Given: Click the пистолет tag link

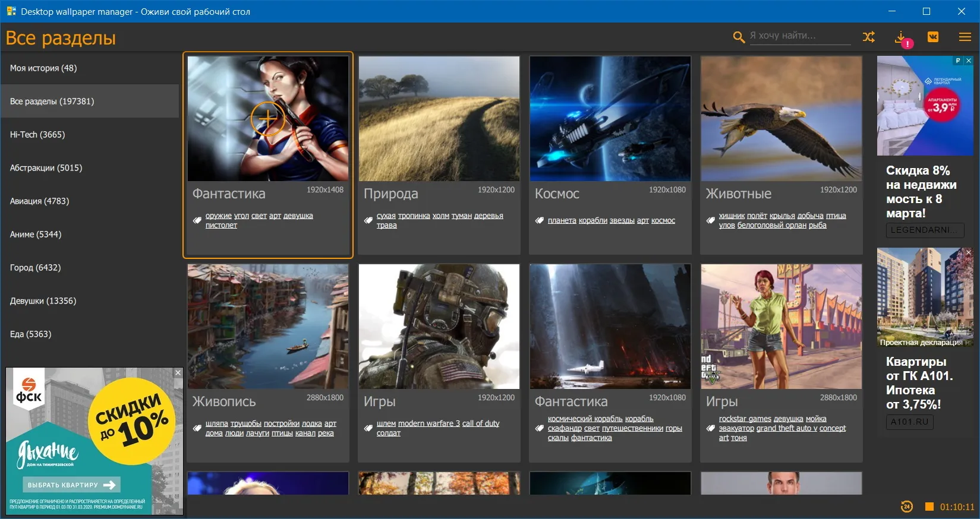Looking at the screenshot, I should [221, 225].
